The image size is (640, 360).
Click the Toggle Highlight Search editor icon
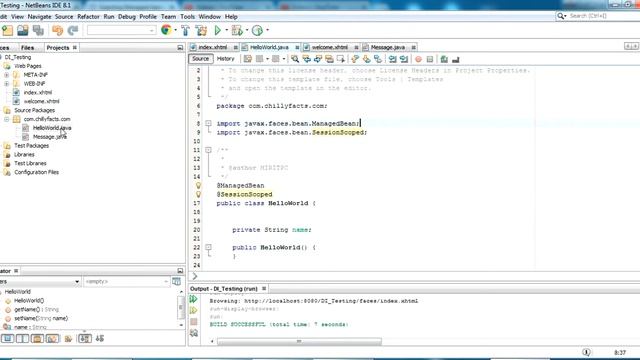(329, 59)
